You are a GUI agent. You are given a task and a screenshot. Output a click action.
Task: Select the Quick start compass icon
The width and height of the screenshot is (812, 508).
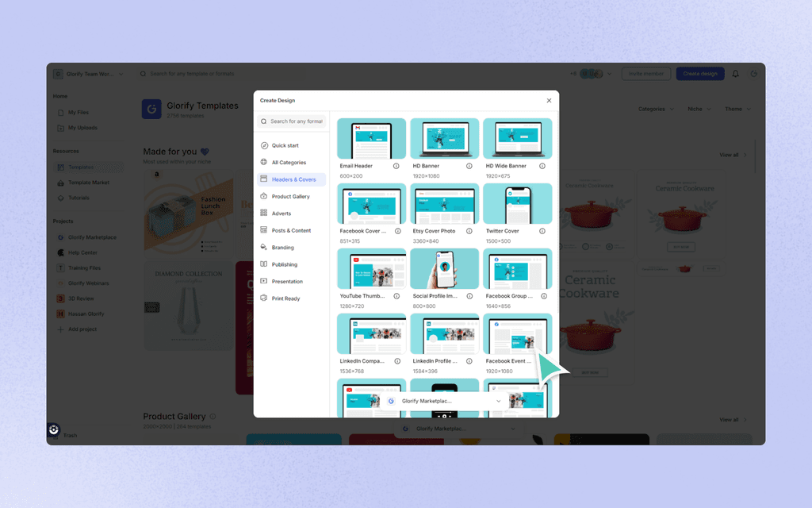265,145
